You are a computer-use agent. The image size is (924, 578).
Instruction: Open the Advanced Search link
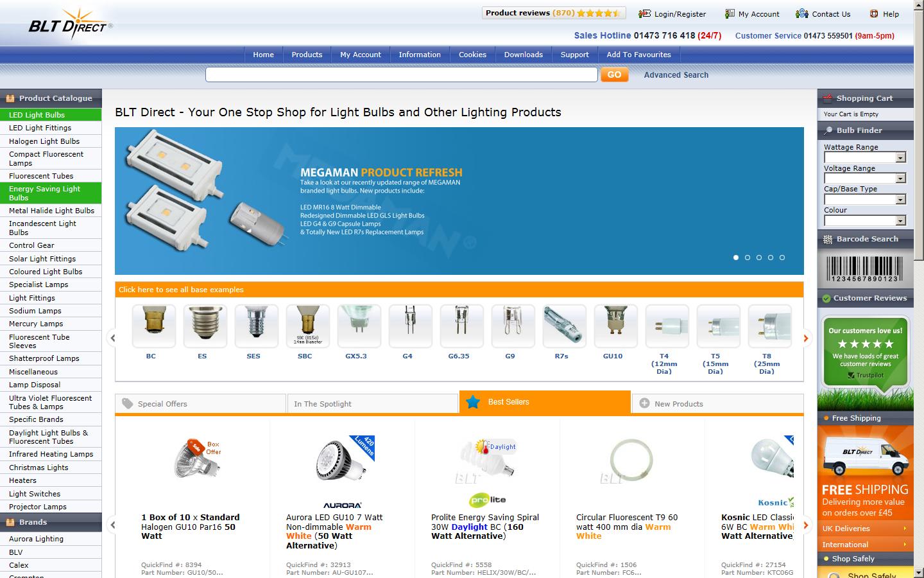point(676,75)
